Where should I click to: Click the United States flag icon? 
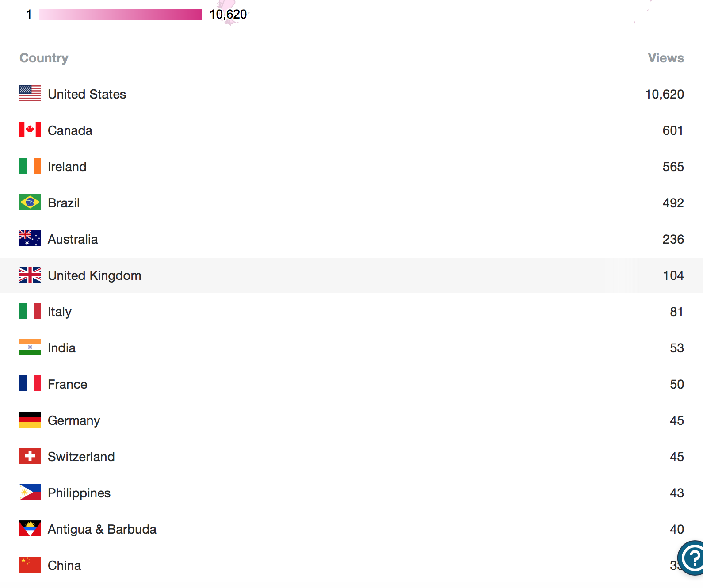point(30,93)
